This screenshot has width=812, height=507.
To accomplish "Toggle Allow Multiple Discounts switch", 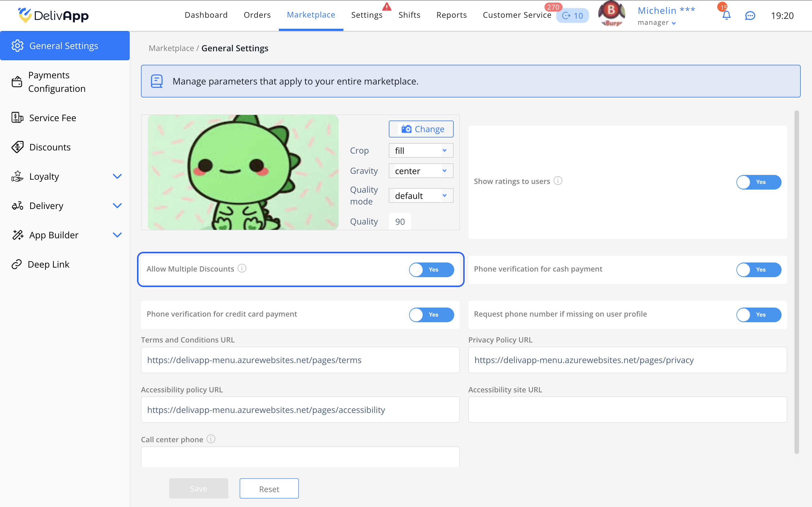I will tap(431, 270).
